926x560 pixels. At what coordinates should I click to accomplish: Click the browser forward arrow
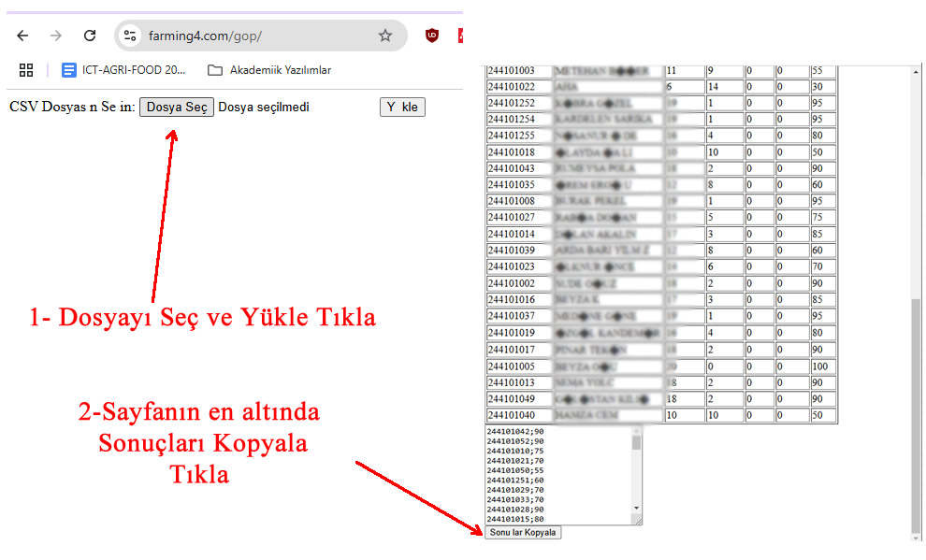point(56,36)
